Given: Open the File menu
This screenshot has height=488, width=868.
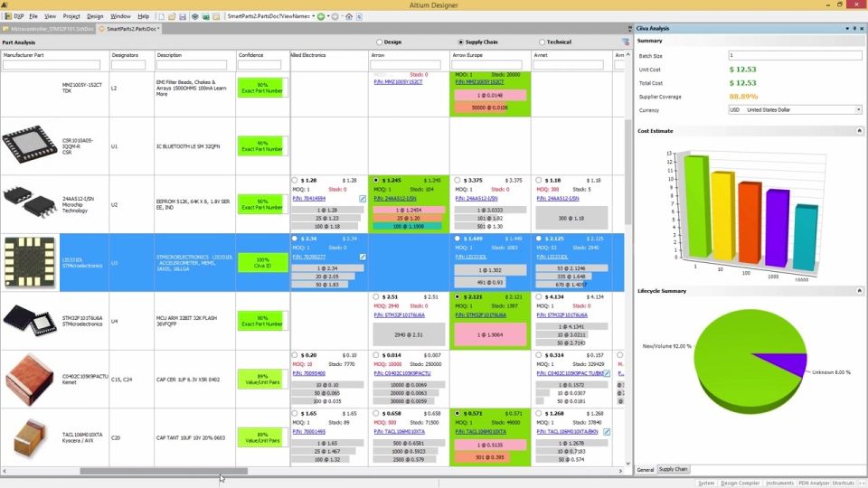Looking at the screenshot, I should tap(33, 16).
